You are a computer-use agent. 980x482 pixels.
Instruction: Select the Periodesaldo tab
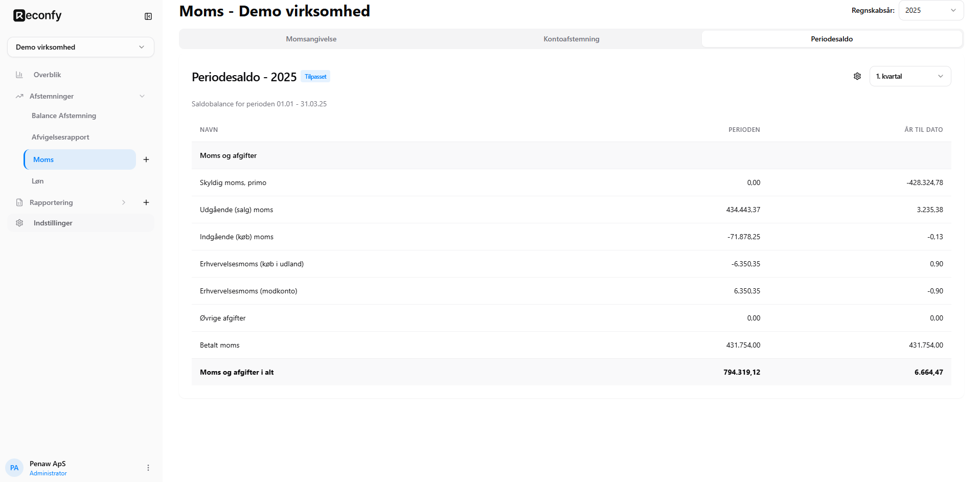[832, 39]
